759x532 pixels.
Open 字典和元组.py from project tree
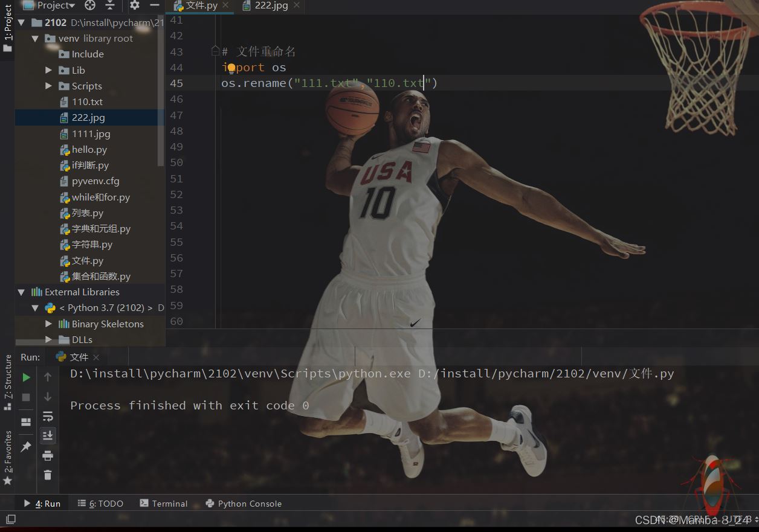[x=95, y=229]
